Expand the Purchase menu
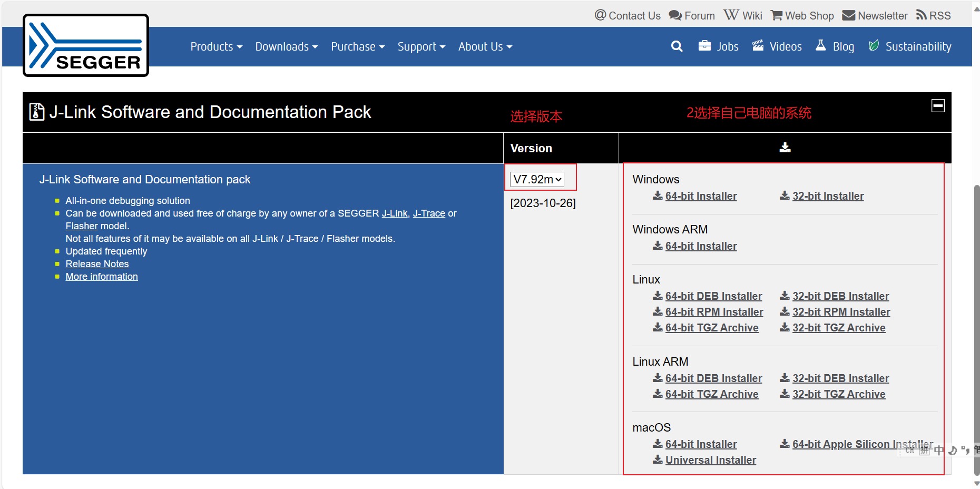 click(x=358, y=46)
